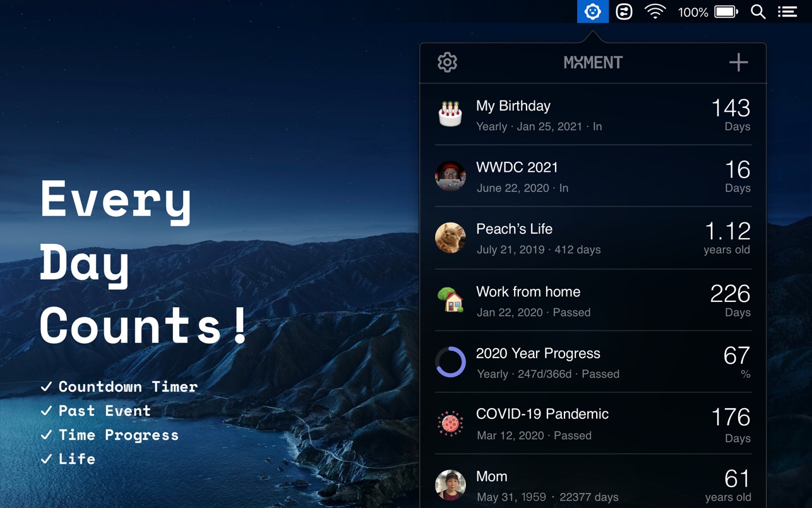Click the 100% battery percentage text
Image resolution: width=812 pixels, height=508 pixels.
(x=693, y=12)
